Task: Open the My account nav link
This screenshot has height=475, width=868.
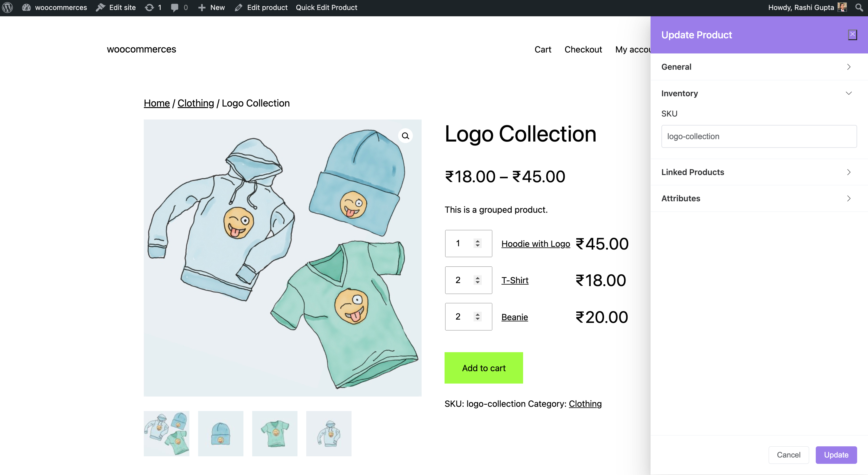Action: pyautogui.click(x=632, y=49)
